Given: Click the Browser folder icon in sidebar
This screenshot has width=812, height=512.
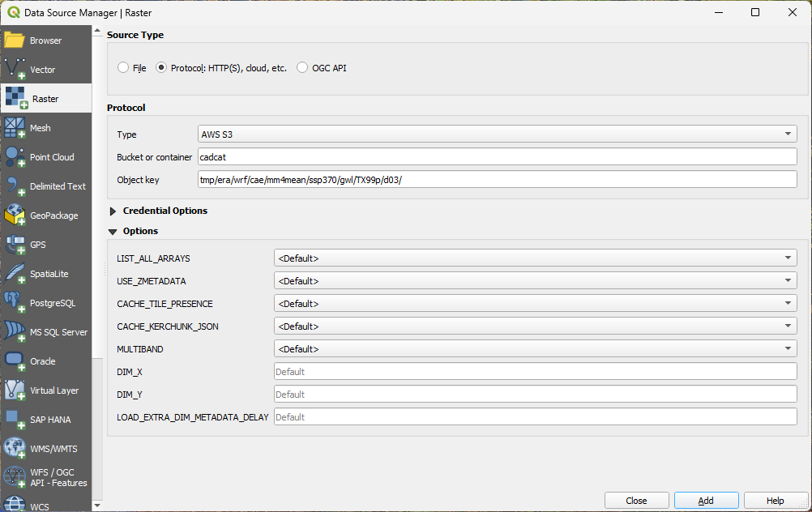Looking at the screenshot, I should pos(15,41).
